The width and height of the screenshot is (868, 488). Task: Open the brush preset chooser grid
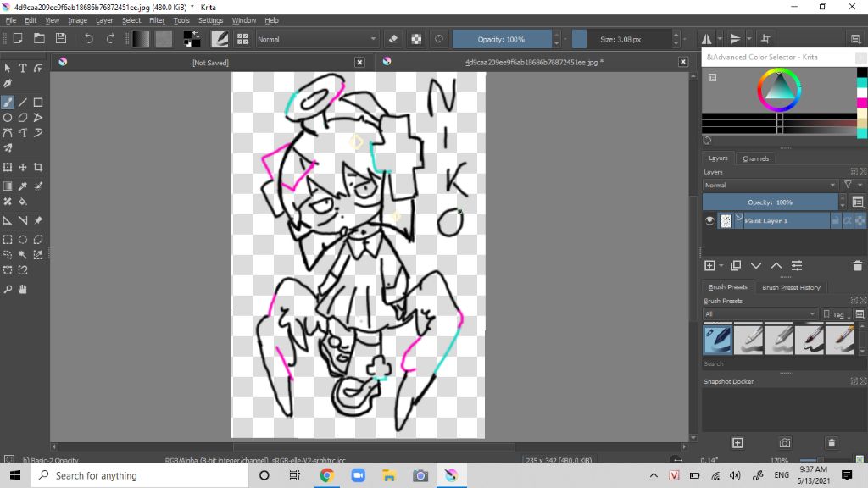243,39
